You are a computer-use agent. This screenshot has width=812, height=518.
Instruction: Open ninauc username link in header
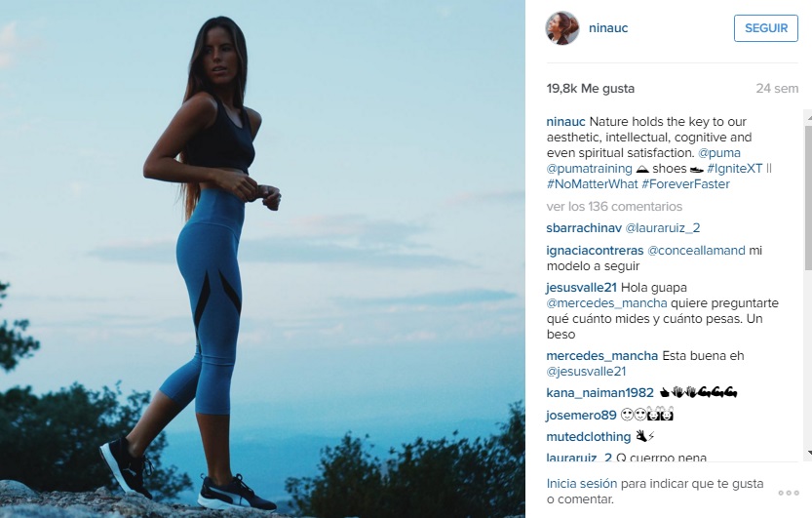[x=608, y=28]
